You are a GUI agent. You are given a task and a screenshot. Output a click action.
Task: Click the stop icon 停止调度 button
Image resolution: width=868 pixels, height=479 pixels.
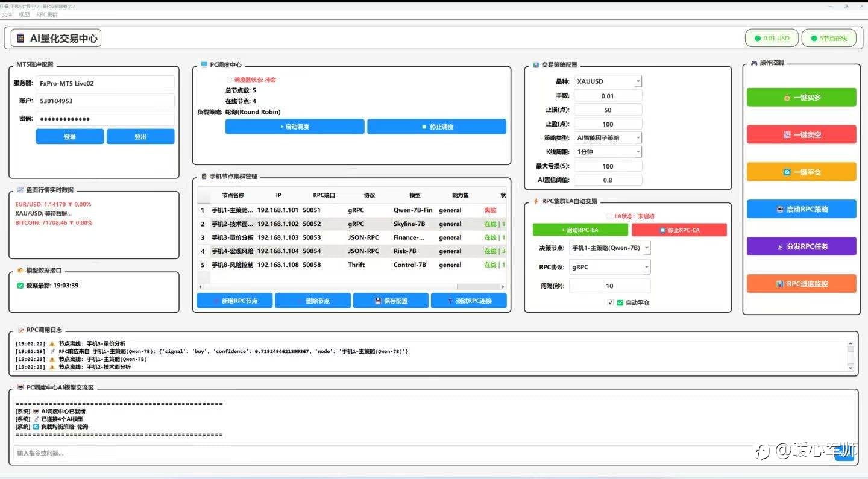436,127
